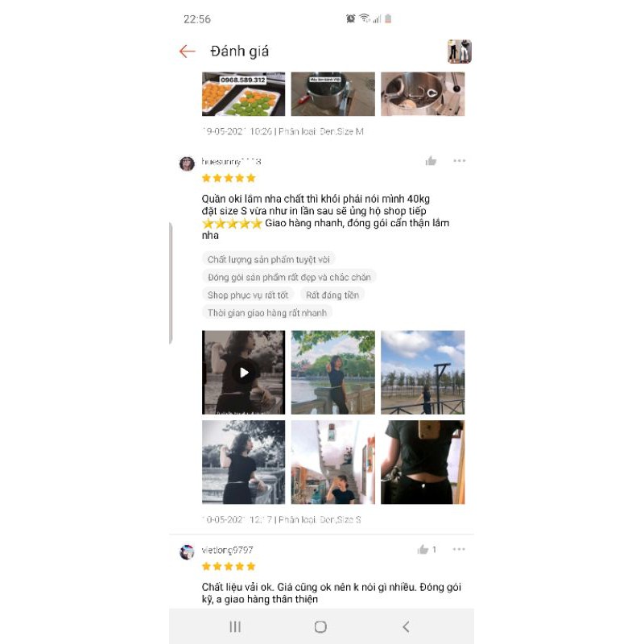The width and height of the screenshot is (644, 644).
Task: Tap Android home navigation button
Action: pos(320,627)
